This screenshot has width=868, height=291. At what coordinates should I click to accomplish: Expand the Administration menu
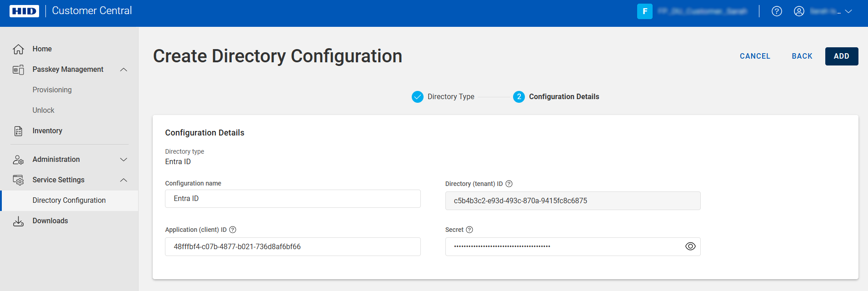[124, 160]
